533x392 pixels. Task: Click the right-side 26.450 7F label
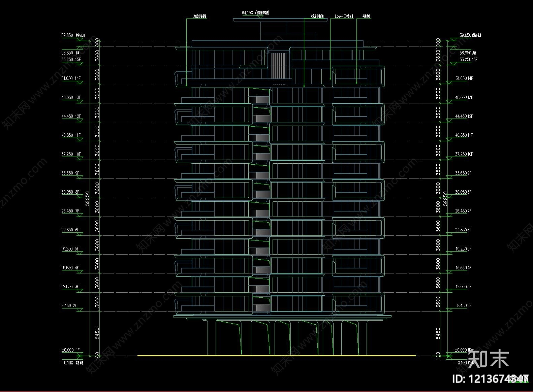tap(463, 211)
